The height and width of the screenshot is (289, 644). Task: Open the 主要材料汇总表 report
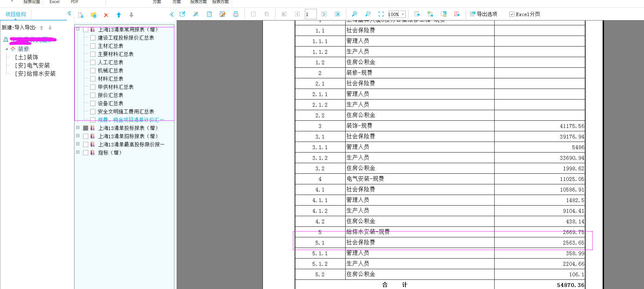(x=116, y=54)
